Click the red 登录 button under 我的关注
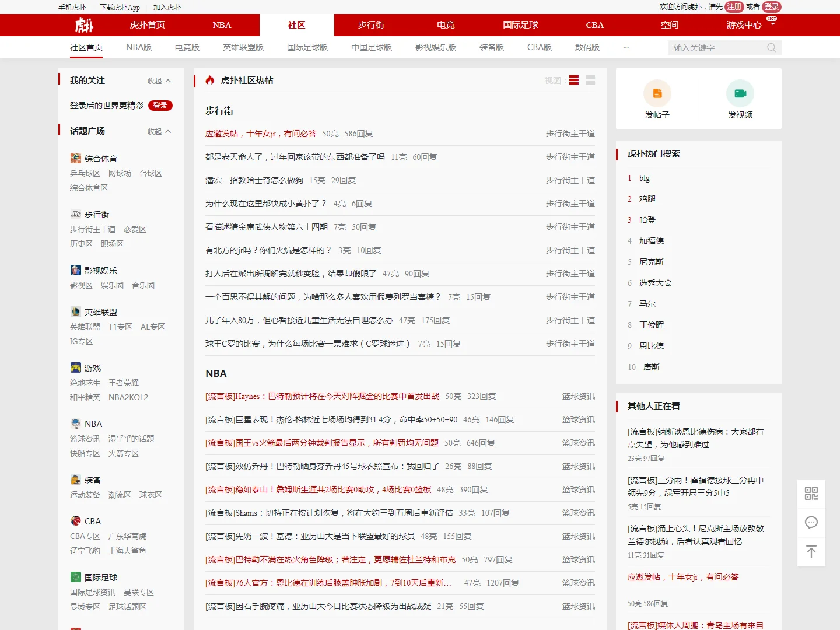840x630 pixels. (x=160, y=106)
